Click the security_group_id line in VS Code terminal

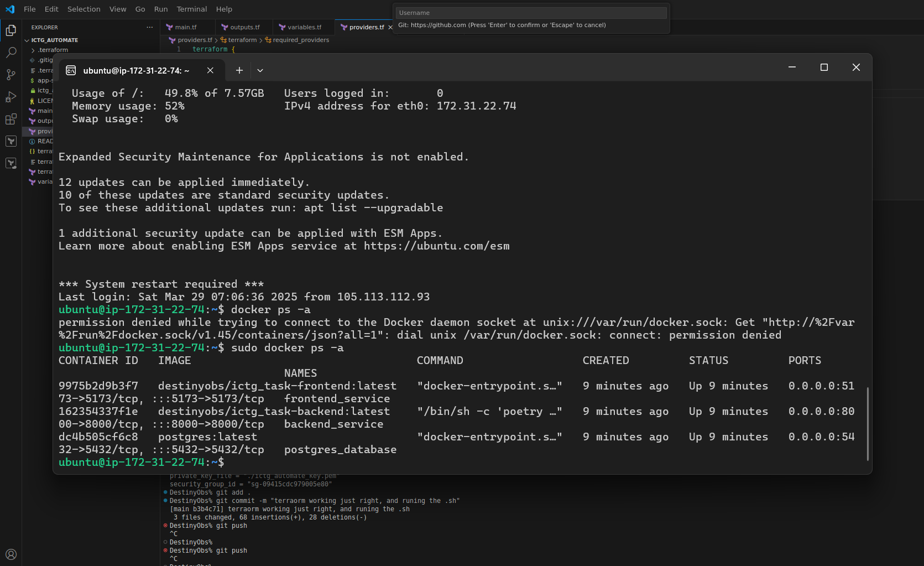[251, 484]
